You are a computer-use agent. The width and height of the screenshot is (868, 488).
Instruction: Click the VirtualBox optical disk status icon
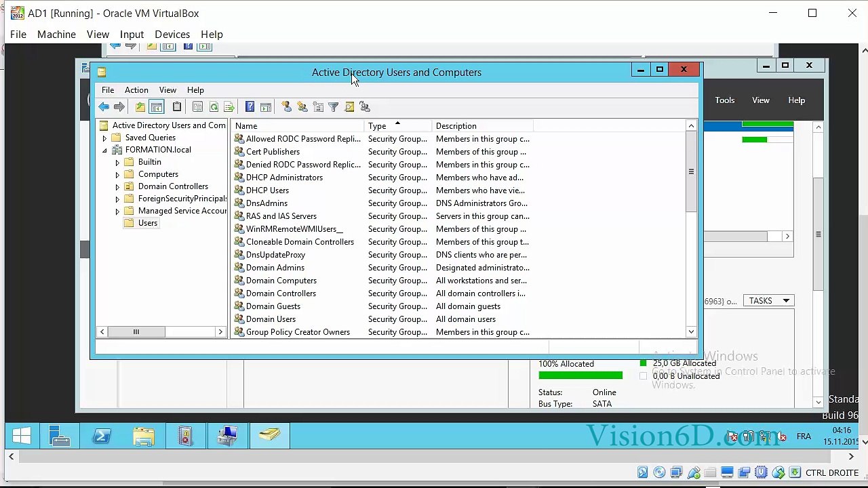pos(659,472)
